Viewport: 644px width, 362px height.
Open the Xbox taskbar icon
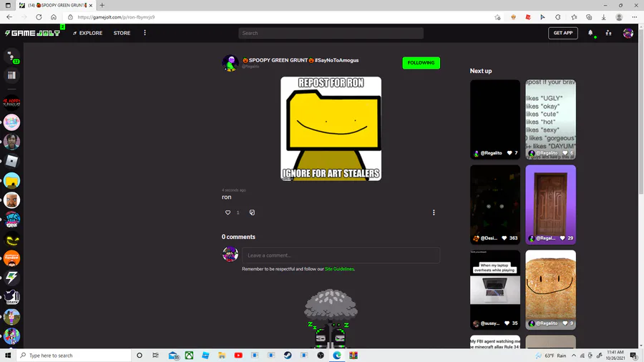coord(189,356)
